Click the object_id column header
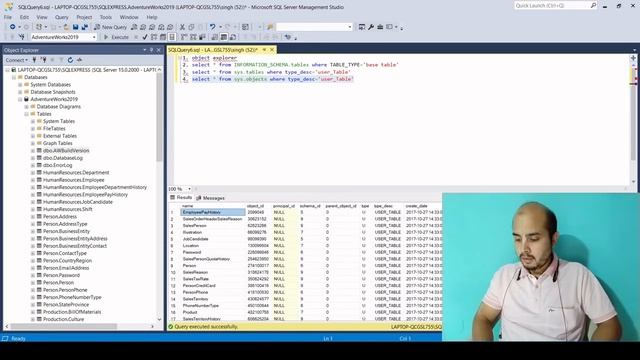Image resolution: width=640 pixels, height=360 pixels. pyautogui.click(x=256, y=206)
